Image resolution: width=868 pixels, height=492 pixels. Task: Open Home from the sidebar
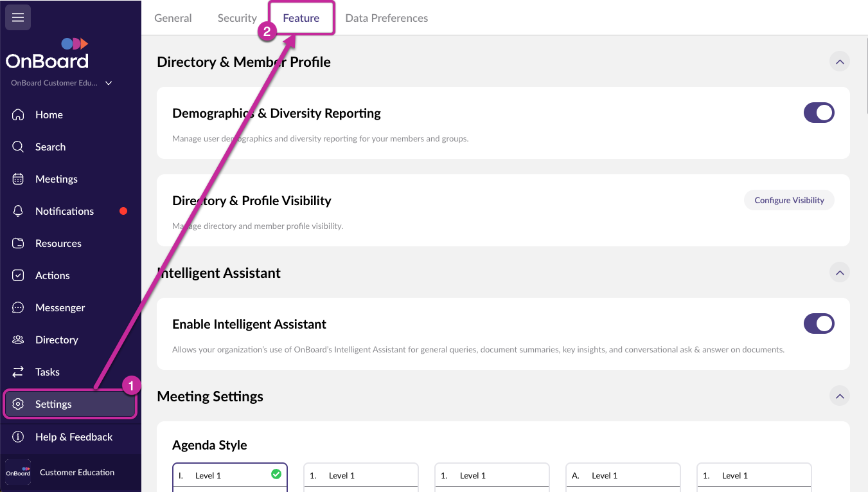49,114
